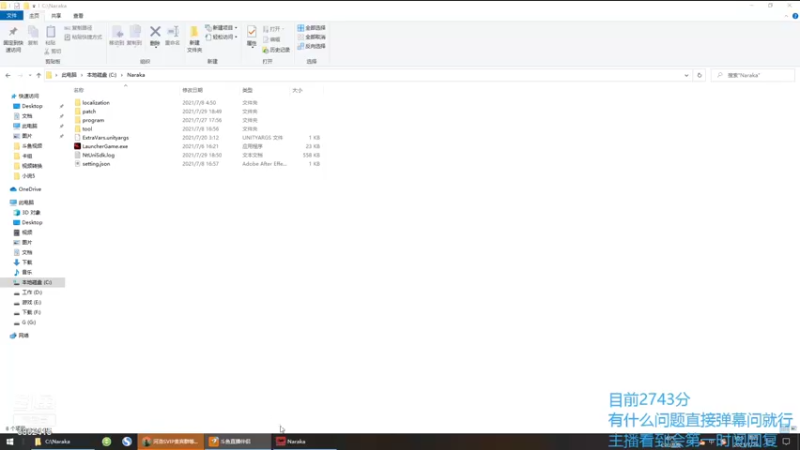Click Select none (全部取消)

(x=311, y=37)
